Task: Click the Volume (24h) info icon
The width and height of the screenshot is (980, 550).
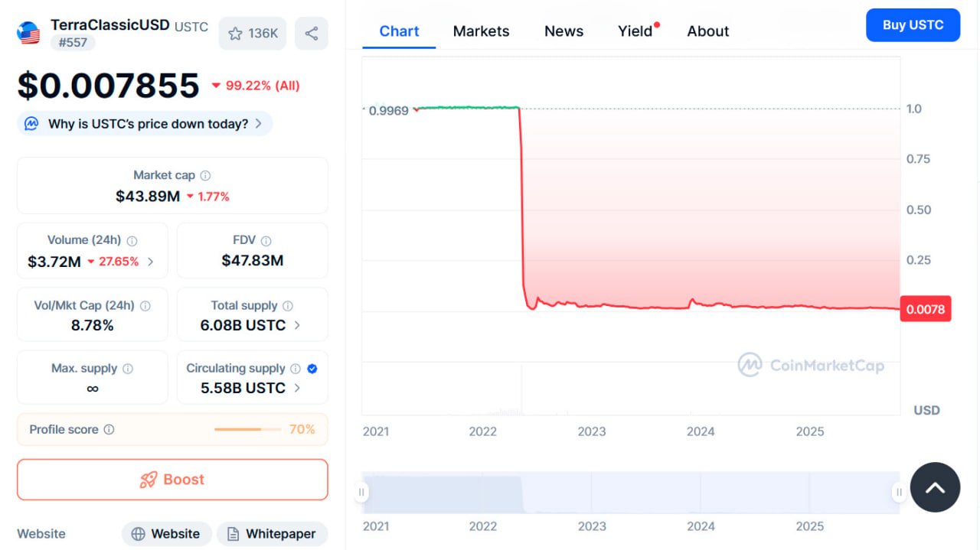Action: [x=132, y=240]
